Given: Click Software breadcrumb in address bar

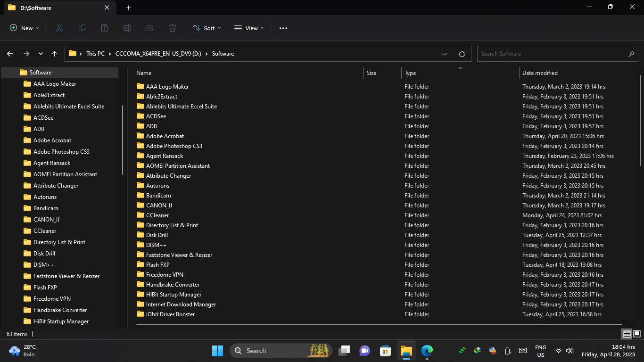Looking at the screenshot, I should tap(223, 54).
